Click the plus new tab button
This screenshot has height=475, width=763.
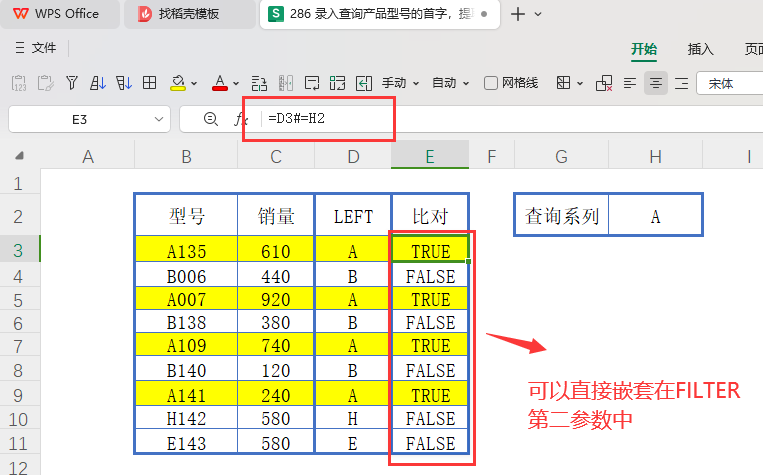pos(518,14)
